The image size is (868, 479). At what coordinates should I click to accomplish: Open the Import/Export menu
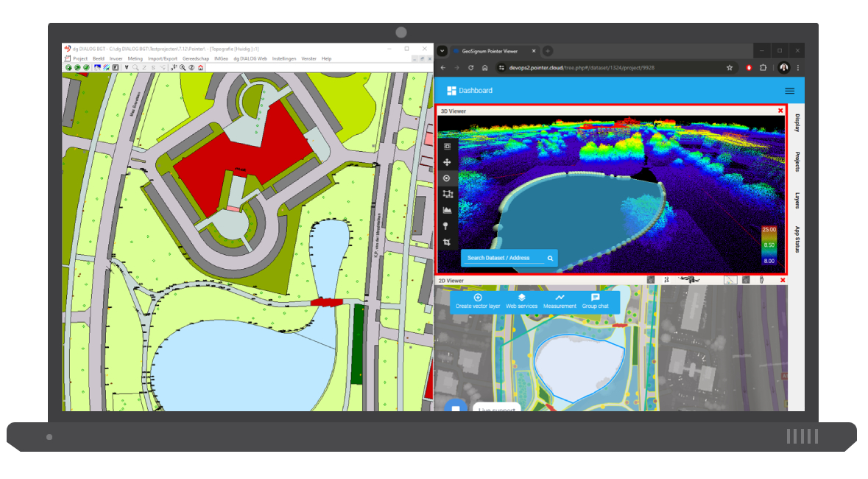click(x=163, y=58)
